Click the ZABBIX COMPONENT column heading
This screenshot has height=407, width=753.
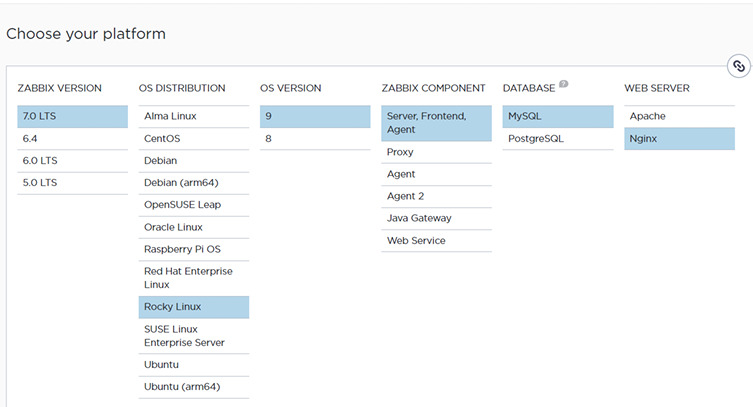(433, 88)
